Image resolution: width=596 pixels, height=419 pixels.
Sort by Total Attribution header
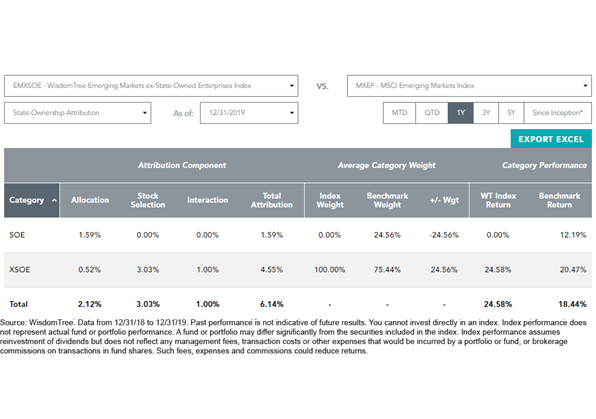pyautogui.click(x=272, y=200)
